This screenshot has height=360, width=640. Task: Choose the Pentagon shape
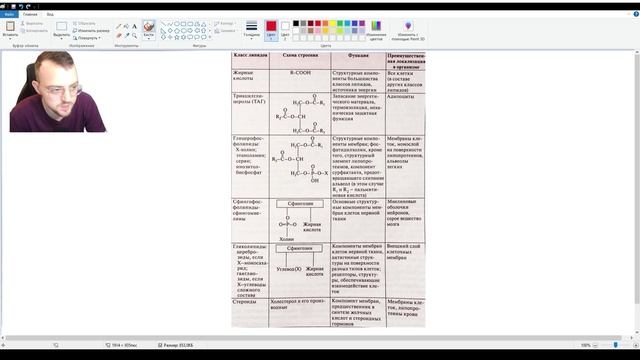[x=177, y=31]
